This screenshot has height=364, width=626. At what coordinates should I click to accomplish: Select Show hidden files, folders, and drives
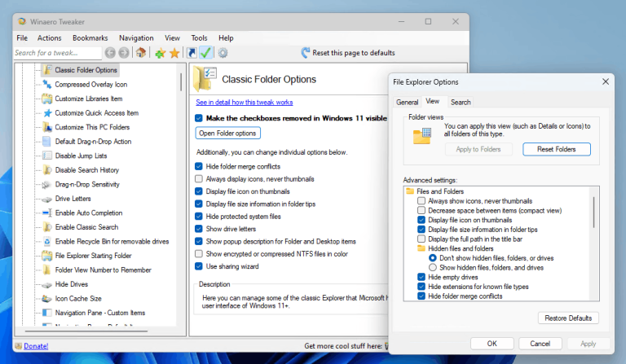click(433, 267)
